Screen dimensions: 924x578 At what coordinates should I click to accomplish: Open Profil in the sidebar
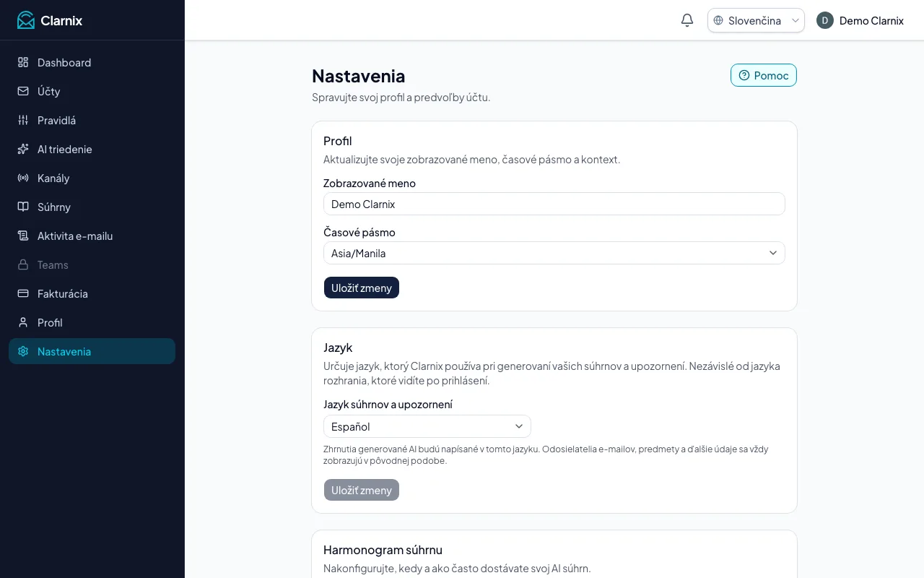click(92, 322)
